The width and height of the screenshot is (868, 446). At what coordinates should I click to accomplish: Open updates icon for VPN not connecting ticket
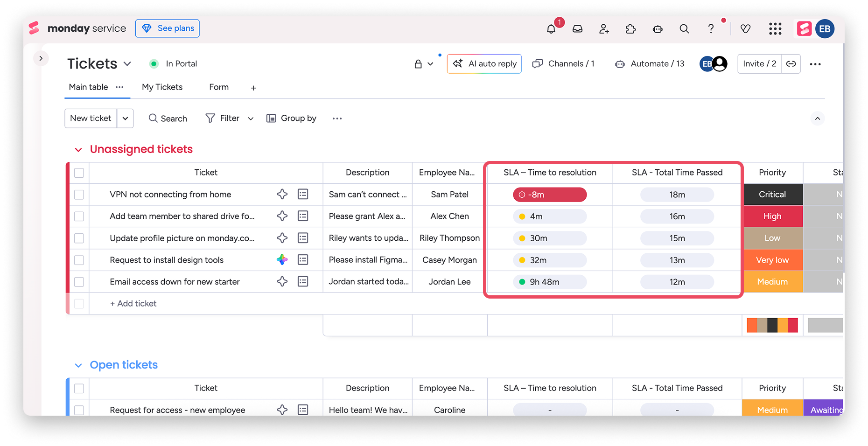(303, 194)
